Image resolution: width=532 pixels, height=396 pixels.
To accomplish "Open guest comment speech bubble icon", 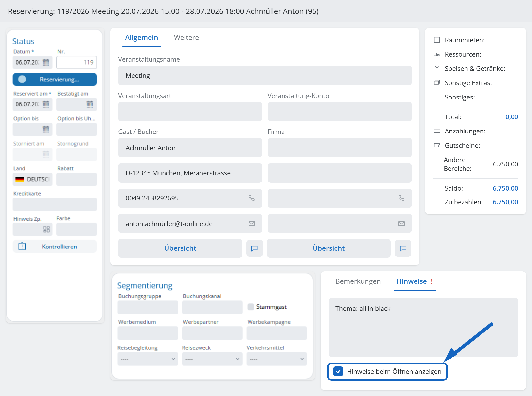I will pos(254,248).
